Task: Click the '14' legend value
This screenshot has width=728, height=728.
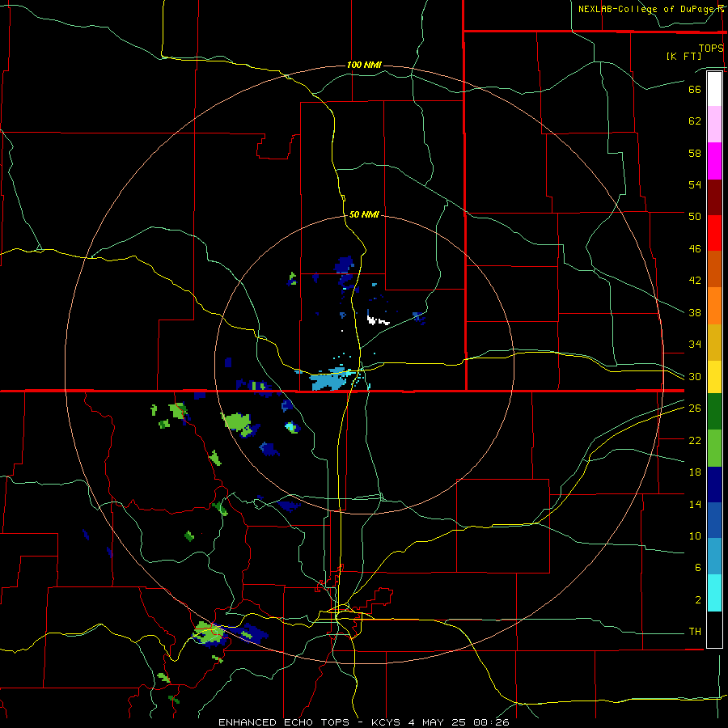Action: pos(695,504)
